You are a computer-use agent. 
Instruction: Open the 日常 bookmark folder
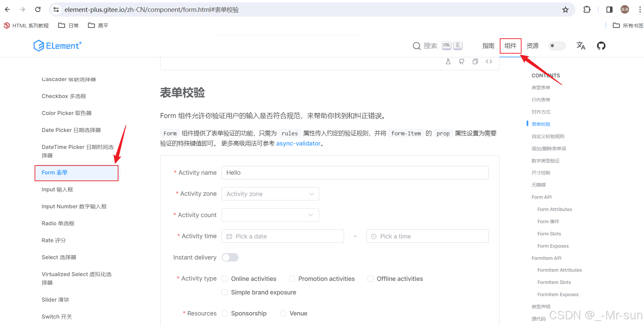pos(69,25)
